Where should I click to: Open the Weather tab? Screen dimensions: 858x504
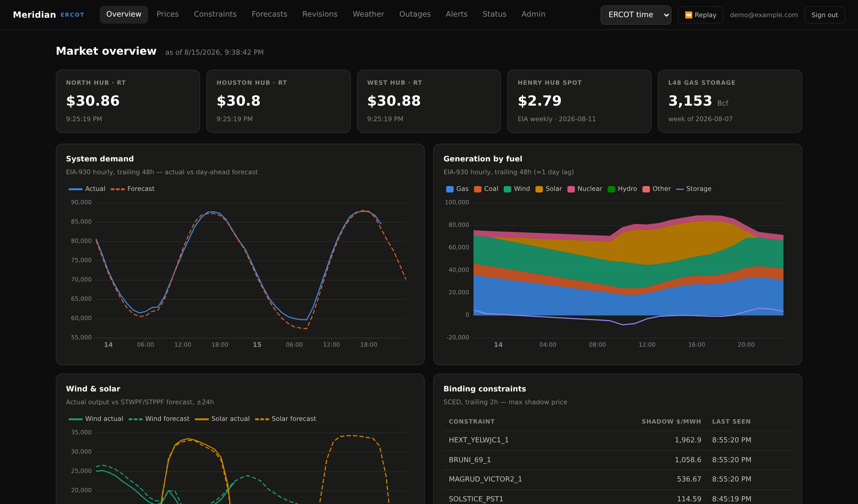pyautogui.click(x=368, y=14)
